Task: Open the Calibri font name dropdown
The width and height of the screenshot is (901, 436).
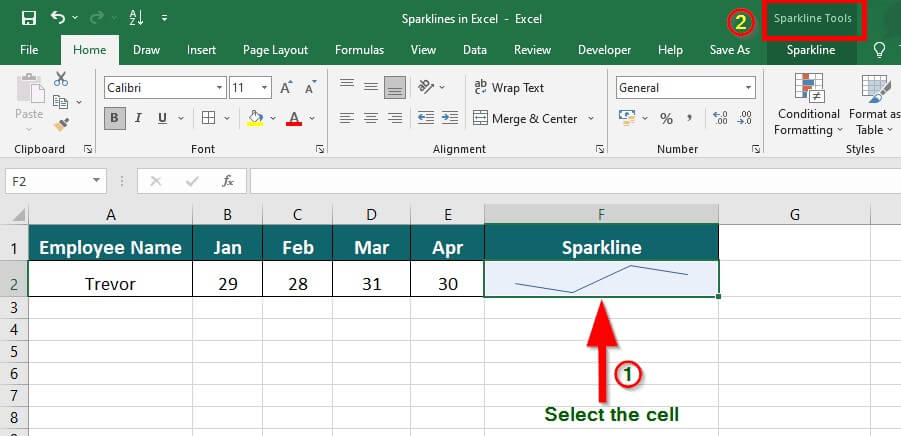Action: (x=218, y=88)
